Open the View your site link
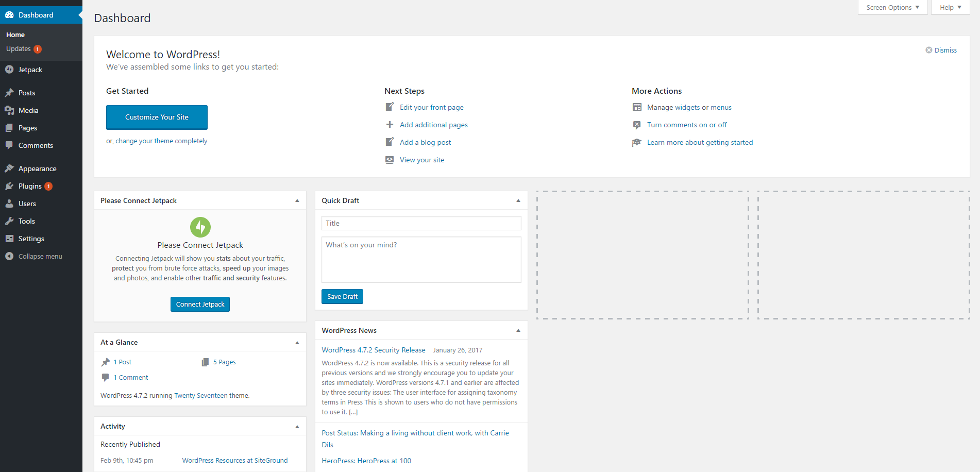Screen dimensions: 980x472 (422, 160)
